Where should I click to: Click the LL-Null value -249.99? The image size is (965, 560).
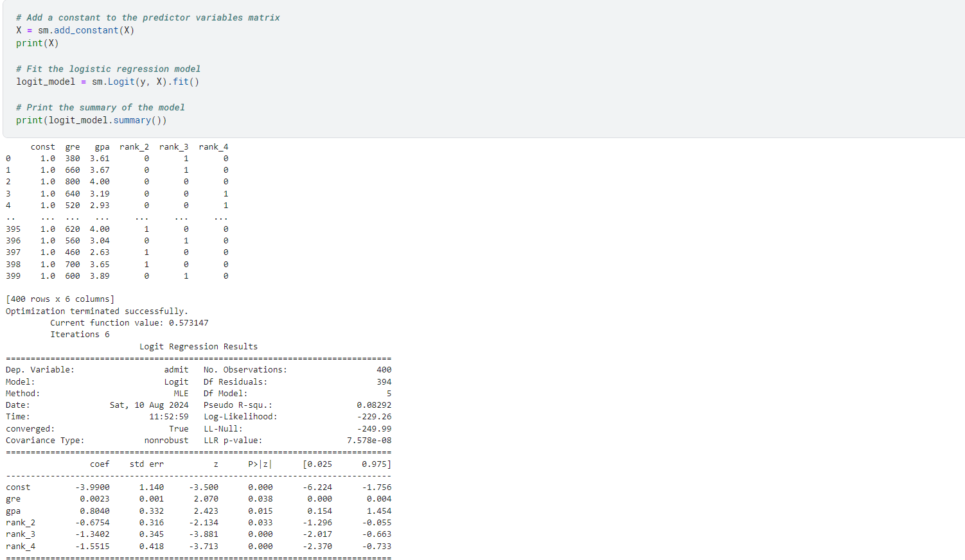[374, 429]
